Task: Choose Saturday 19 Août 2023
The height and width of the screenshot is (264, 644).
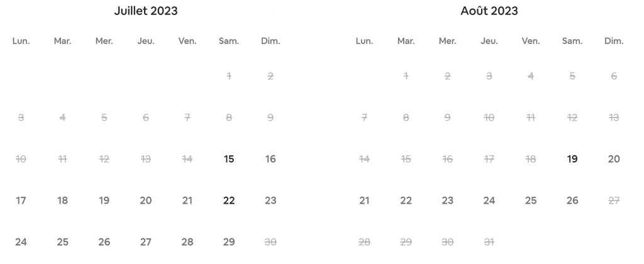Action: [572, 159]
